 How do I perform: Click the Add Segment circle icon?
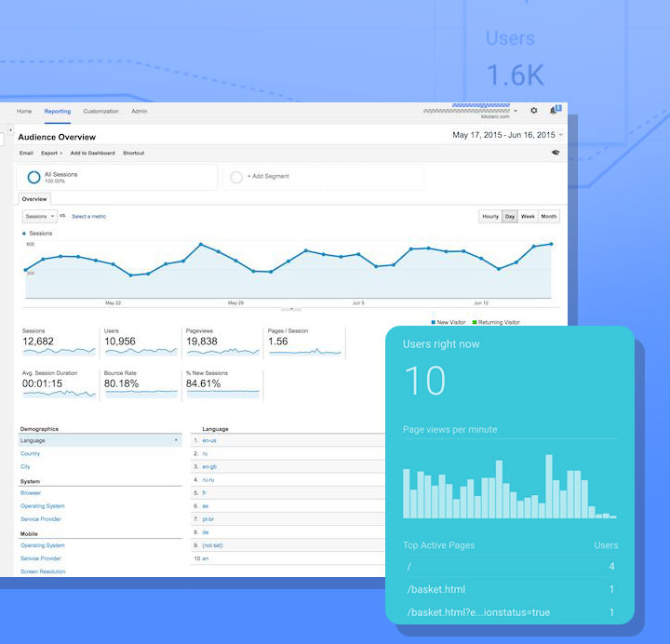pos(236,177)
